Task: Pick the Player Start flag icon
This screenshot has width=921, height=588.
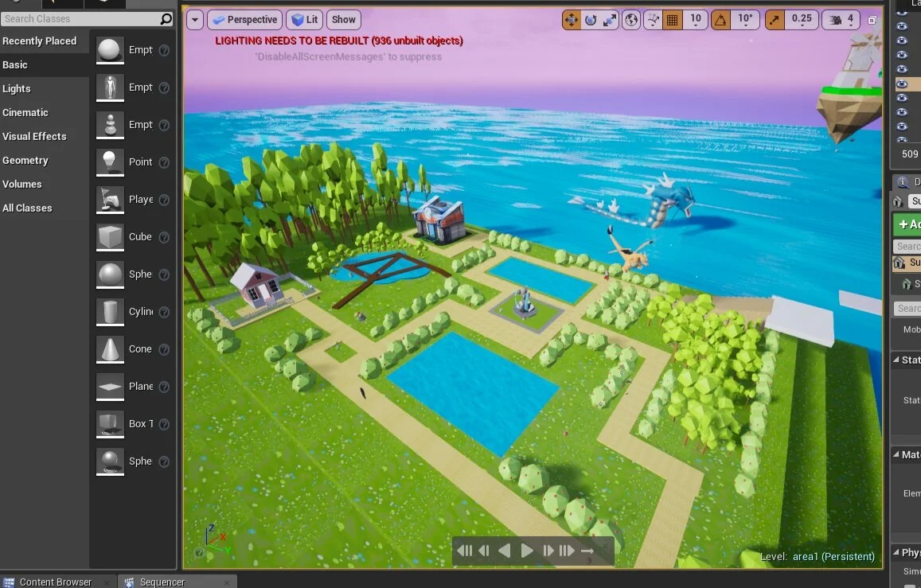Action: tap(110, 200)
